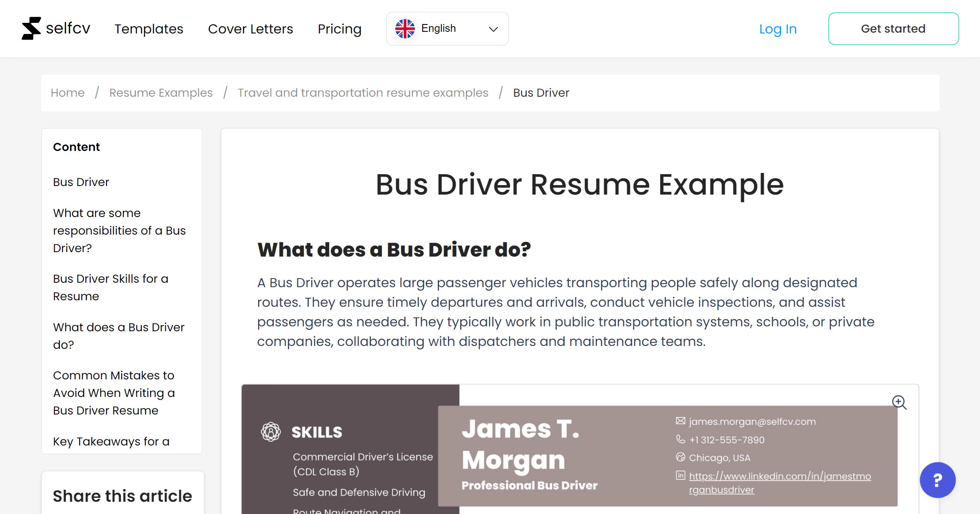Click the Safe and Defensive Driving skill
Image resolution: width=980 pixels, height=514 pixels.
click(359, 492)
